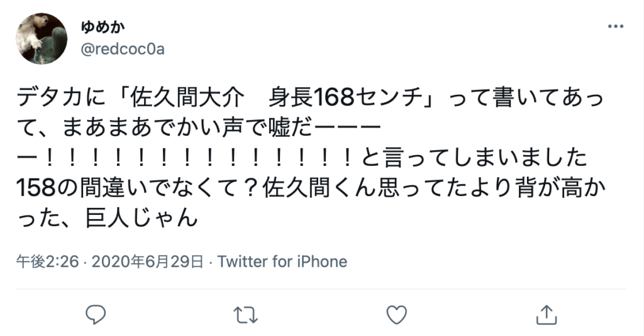This screenshot has width=644, height=336.
Task: Open the ゆめか display name profile
Action: (x=103, y=27)
